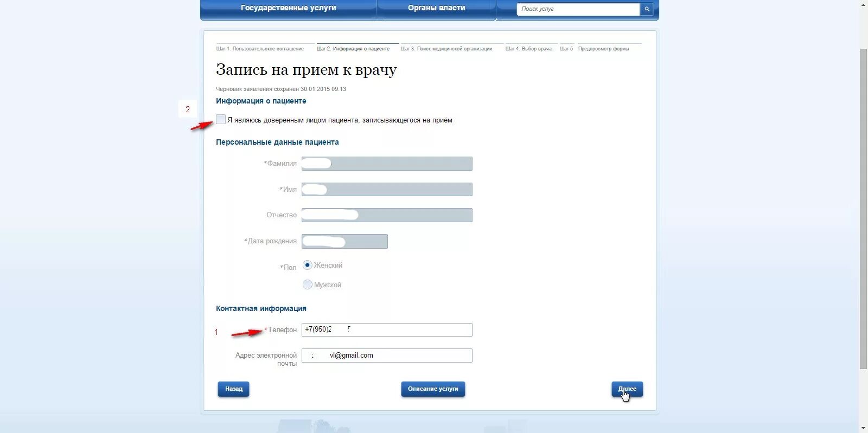Open the Государственные услуги tab

tap(288, 8)
